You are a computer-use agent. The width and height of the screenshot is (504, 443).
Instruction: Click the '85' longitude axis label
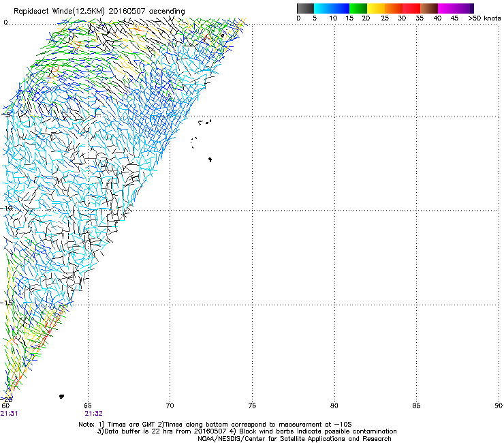tap(416, 406)
